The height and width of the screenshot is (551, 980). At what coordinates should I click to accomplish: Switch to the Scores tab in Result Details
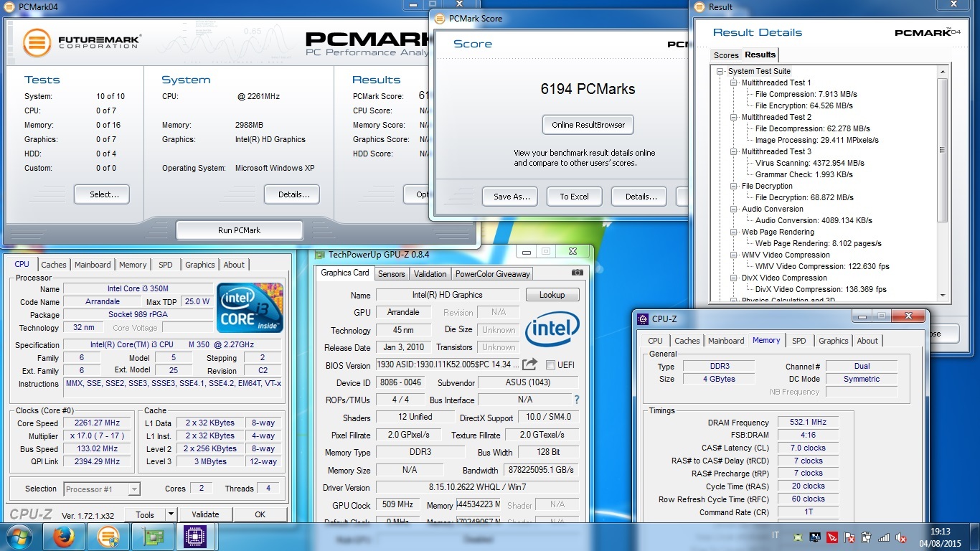726,55
